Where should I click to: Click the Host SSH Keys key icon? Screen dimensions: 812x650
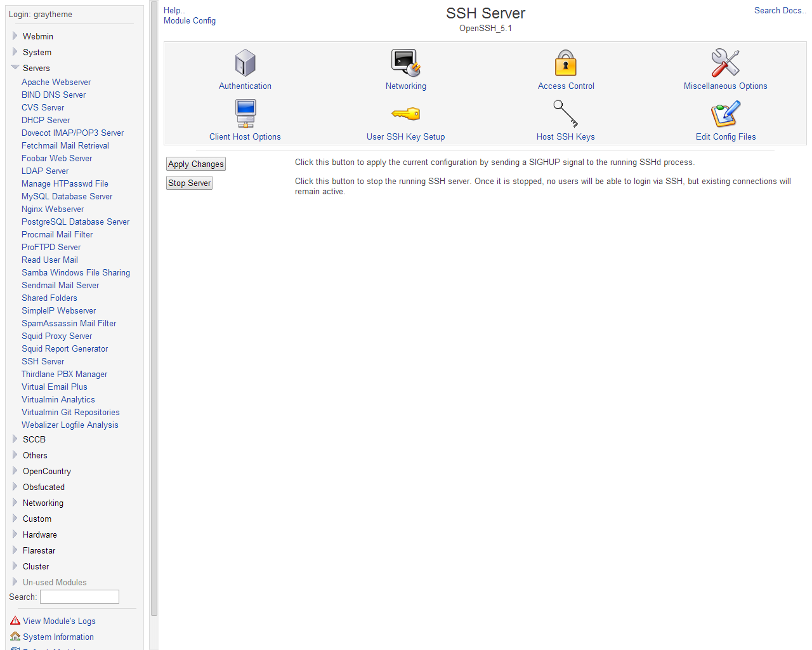[x=565, y=114]
